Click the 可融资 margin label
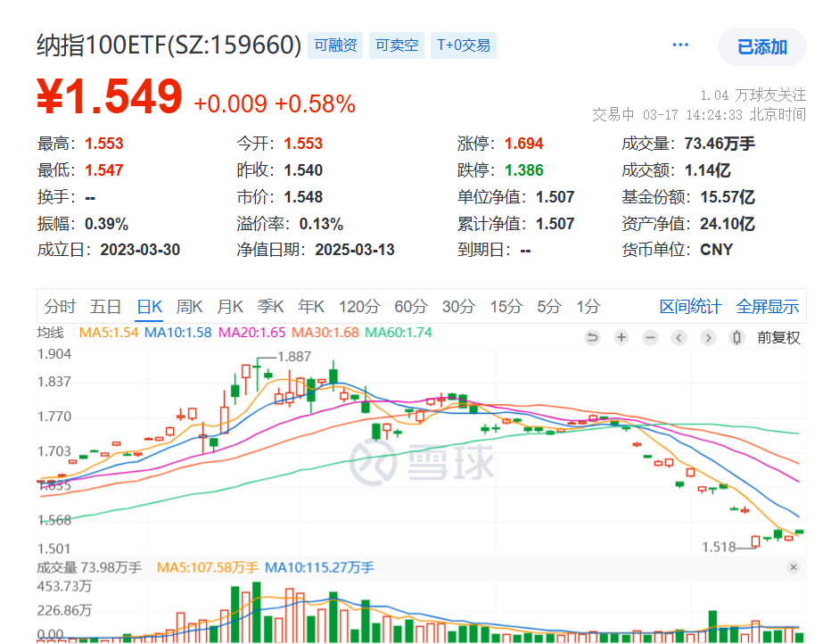The width and height of the screenshot is (831, 644). pyautogui.click(x=334, y=45)
